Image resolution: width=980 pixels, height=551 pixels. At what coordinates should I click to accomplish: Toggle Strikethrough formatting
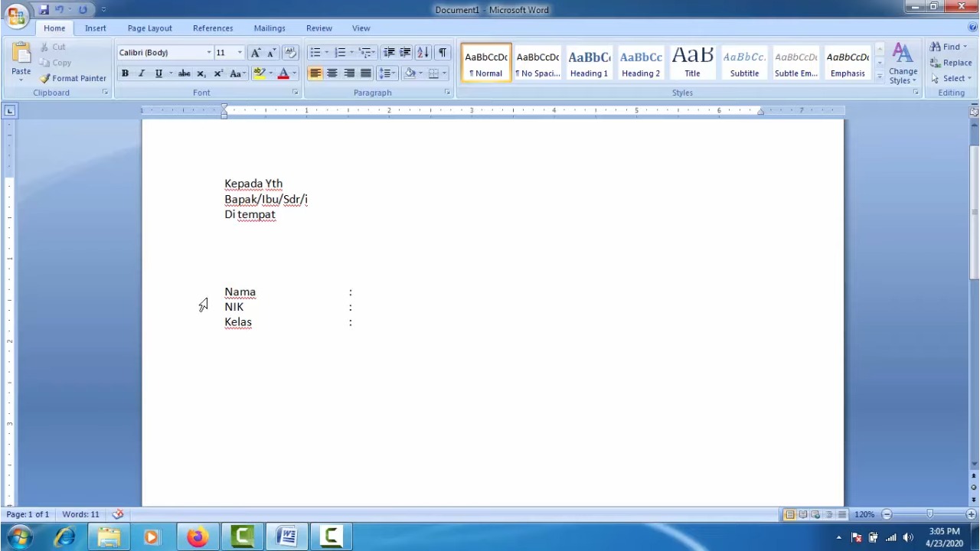click(184, 73)
